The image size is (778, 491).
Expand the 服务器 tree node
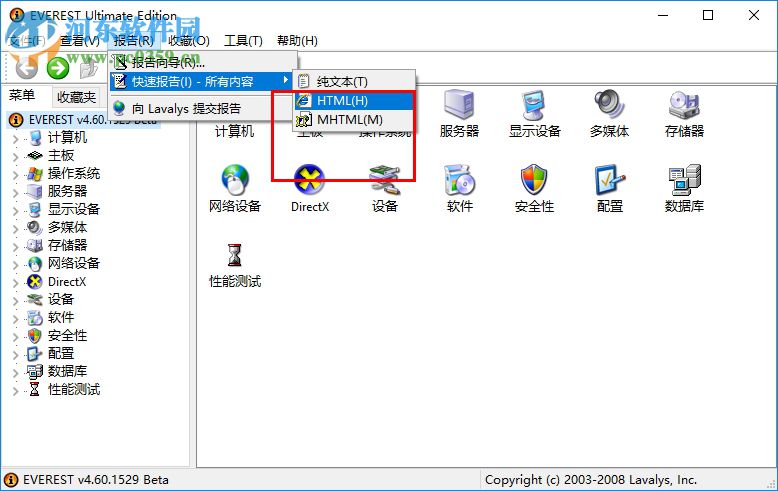click(15, 192)
